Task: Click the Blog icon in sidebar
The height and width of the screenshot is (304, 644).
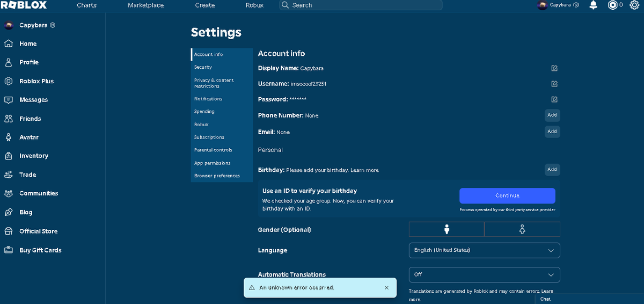Action: coord(9,212)
